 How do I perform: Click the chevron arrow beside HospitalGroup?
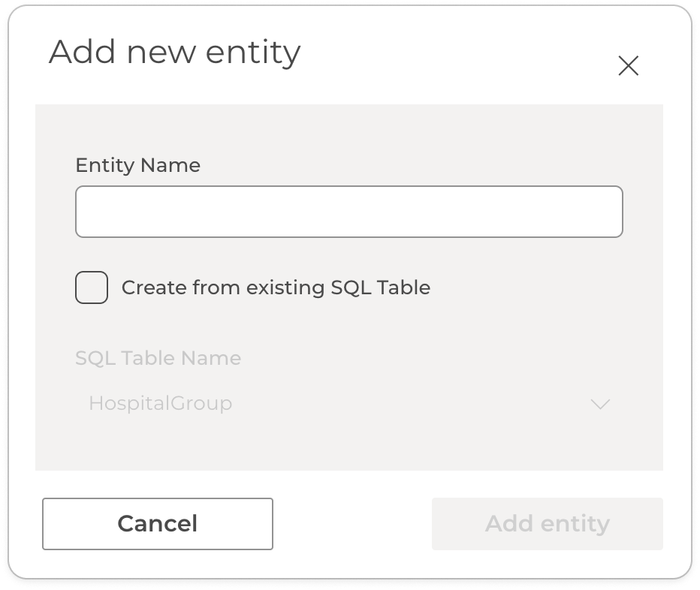tap(599, 405)
